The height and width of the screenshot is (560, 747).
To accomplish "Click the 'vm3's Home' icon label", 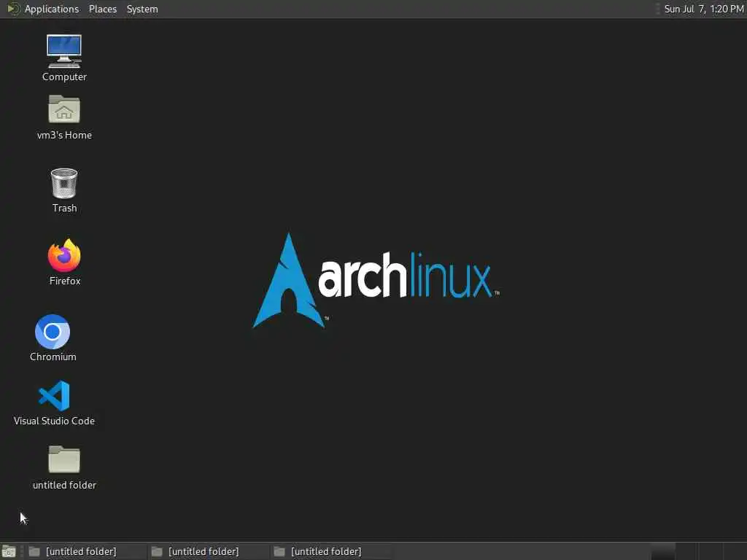I will (x=64, y=135).
